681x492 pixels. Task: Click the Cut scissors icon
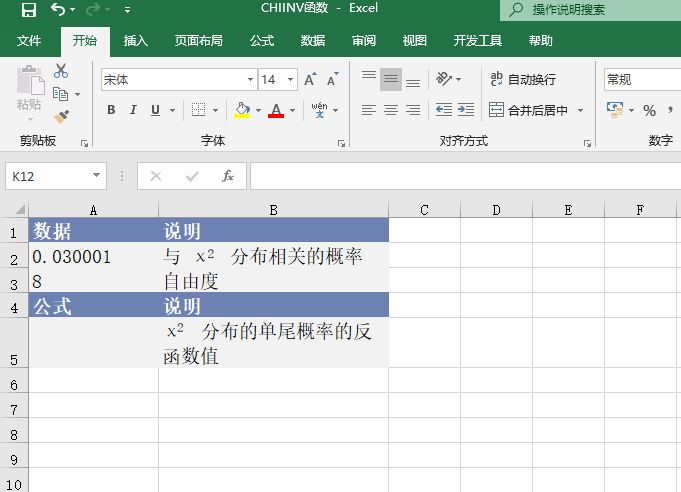click(61, 72)
